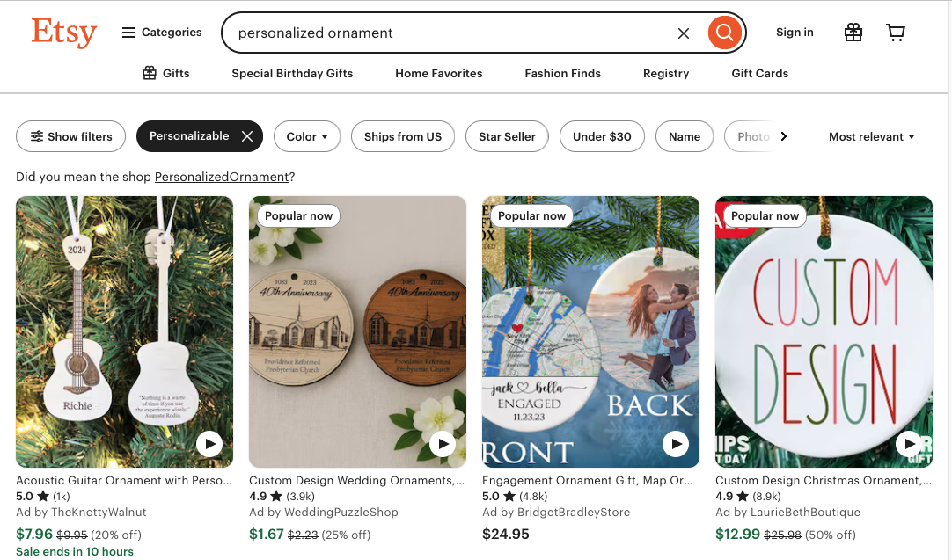Viewport: 952px width, 560px height.
Task: Click the Sign in button
Action: pos(795,33)
